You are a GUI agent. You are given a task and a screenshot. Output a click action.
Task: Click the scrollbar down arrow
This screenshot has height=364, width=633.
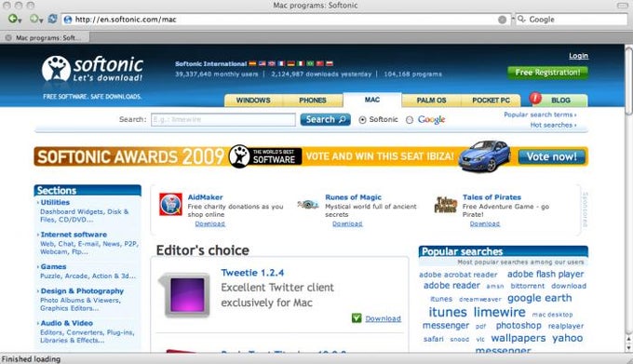628,347
